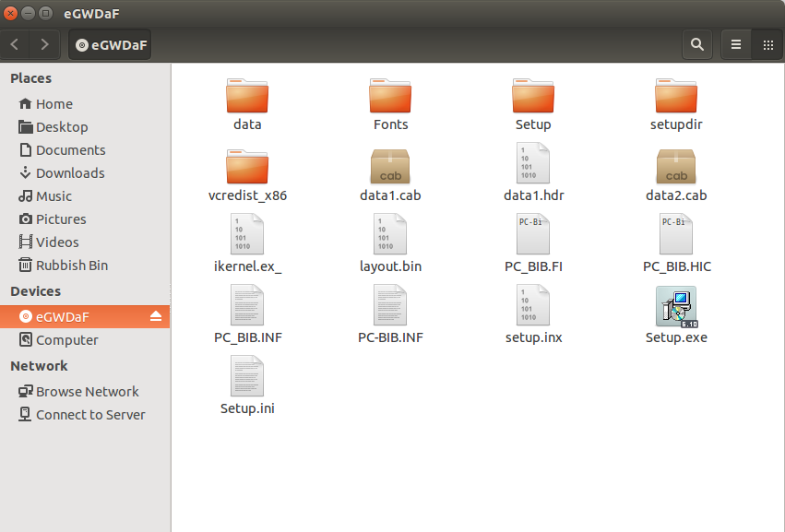The image size is (785, 532).
Task: Open Music in sidebar
Action: (85, 195)
